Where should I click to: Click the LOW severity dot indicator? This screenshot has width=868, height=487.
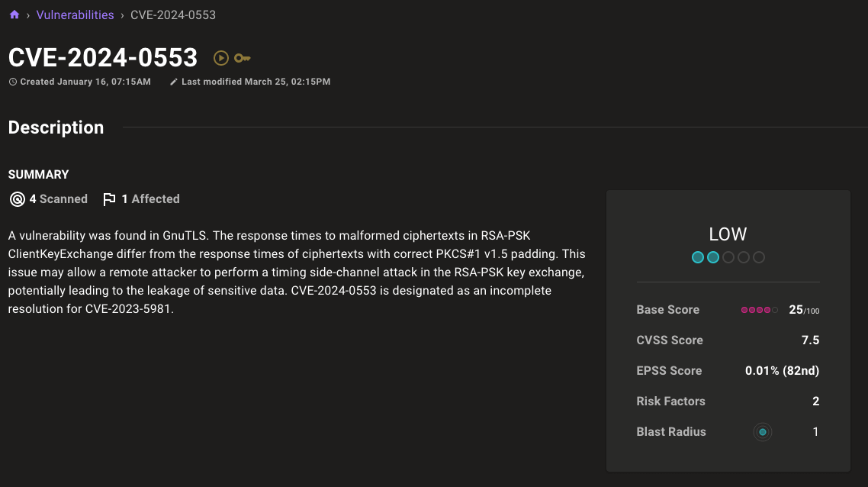pyautogui.click(x=728, y=257)
